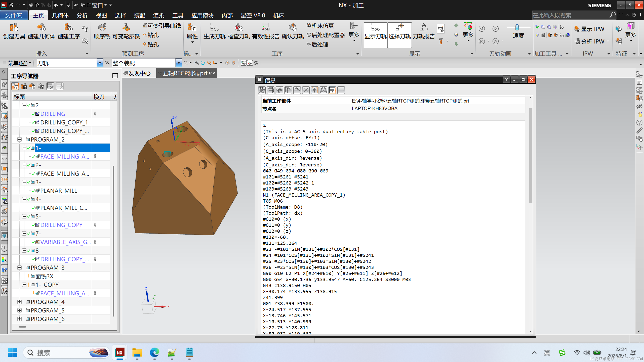This screenshot has height=362, width=644.
Task: Click the 可变引导曲线 button
Action: [x=162, y=26]
